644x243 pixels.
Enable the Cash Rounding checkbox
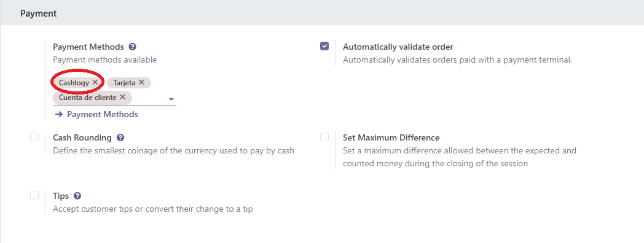(x=34, y=137)
